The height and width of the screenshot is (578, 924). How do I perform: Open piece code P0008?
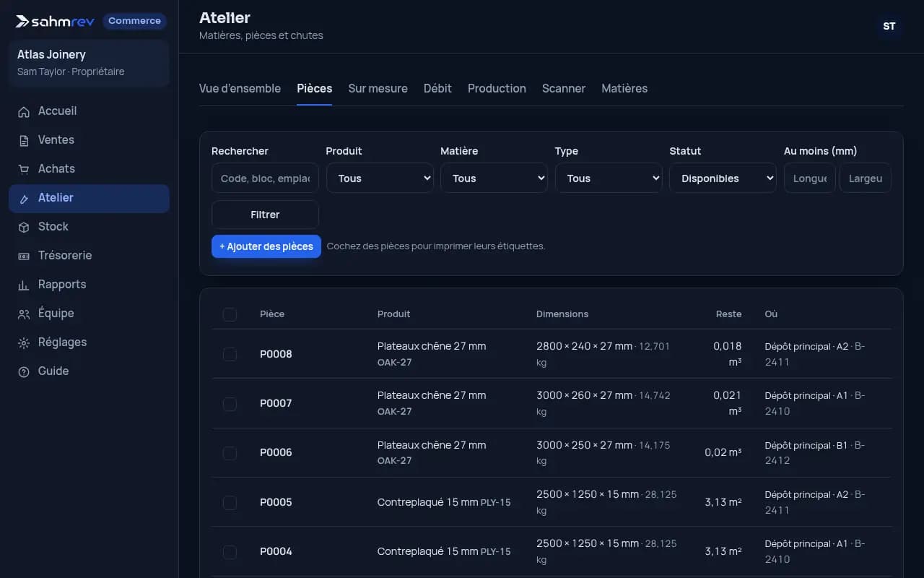276,354
